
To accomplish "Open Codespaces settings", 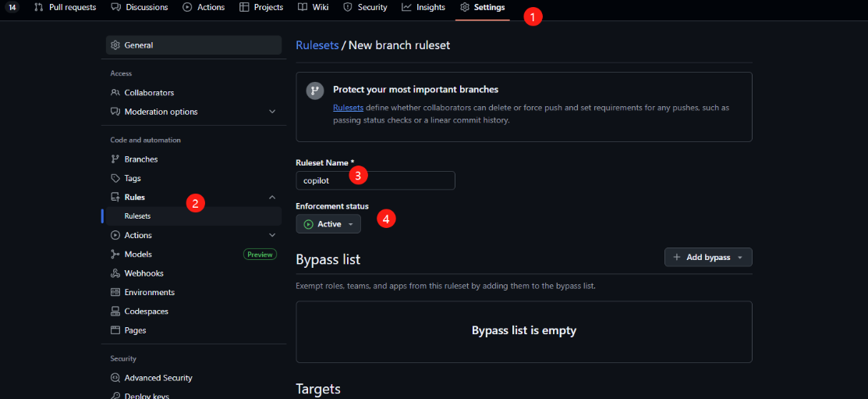I will coord(193,312).
